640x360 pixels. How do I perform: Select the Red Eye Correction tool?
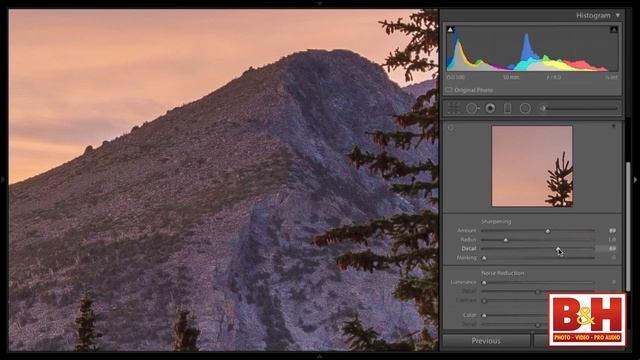point(490,108)
